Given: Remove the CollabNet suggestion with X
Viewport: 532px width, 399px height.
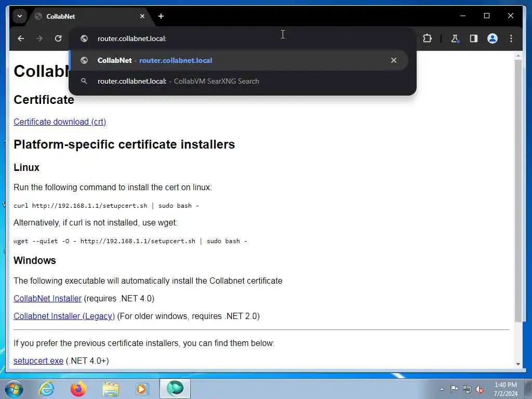Looking at the screenshot, I should 394,60.
